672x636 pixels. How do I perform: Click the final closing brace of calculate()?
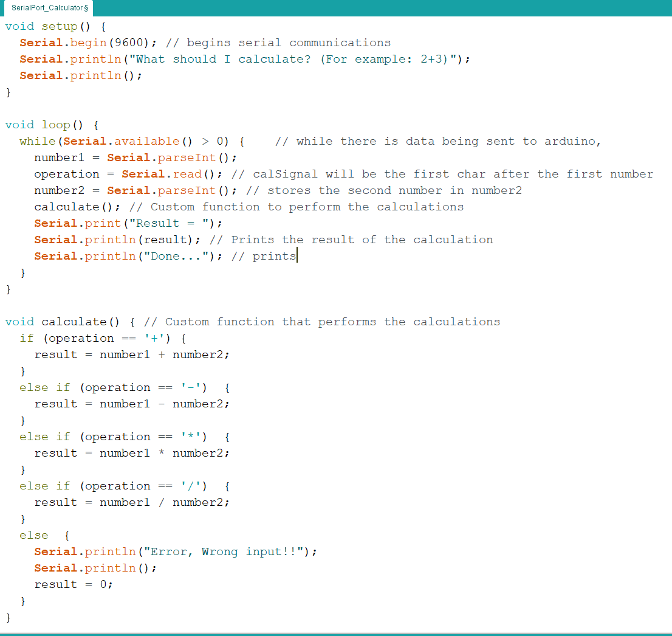coord(7,617)
